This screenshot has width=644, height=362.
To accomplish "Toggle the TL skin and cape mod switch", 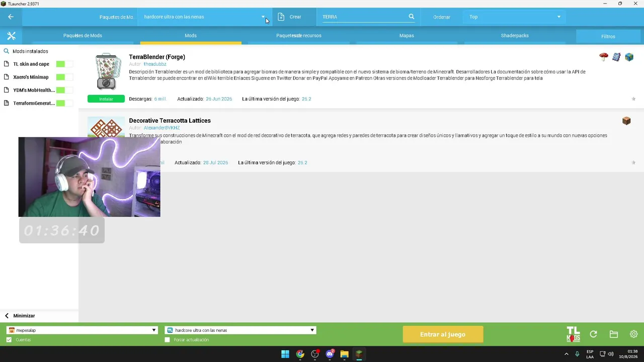I will click(64, 64).
